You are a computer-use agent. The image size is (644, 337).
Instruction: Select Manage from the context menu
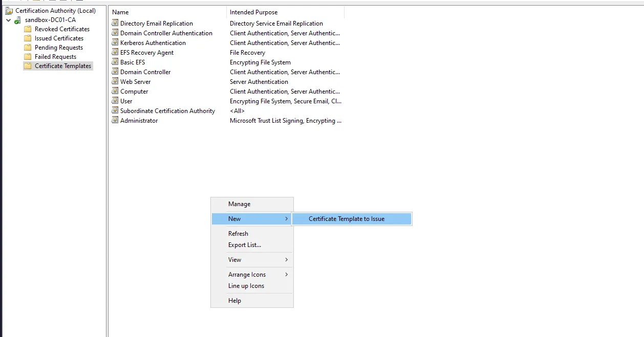point(239,204)
